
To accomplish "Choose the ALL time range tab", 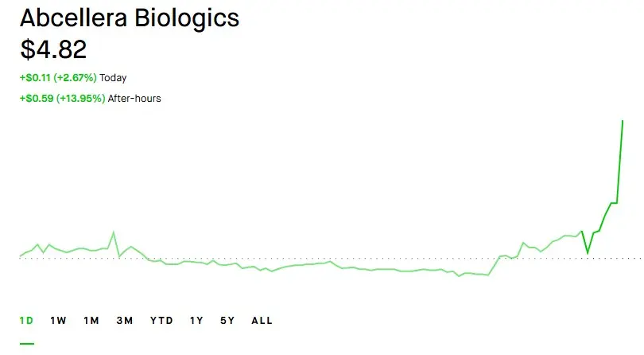I will pyautogui.click(x=262, y=321).
